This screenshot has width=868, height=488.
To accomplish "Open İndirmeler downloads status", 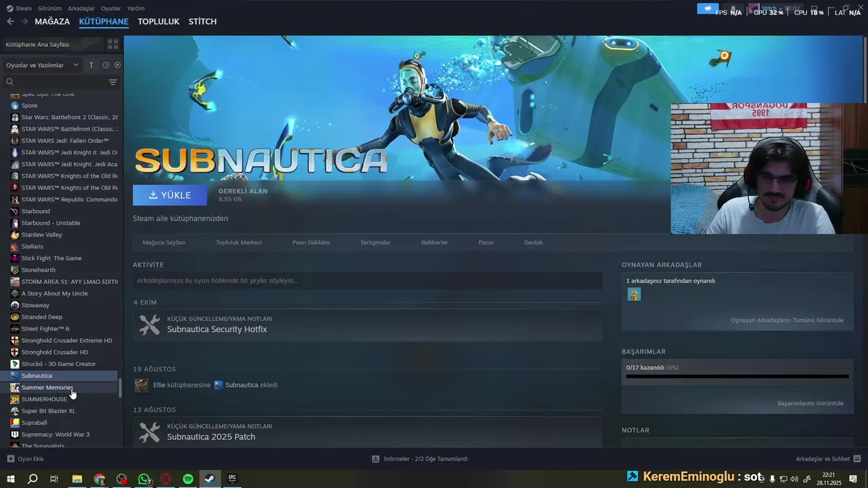I will coord(420,459).
